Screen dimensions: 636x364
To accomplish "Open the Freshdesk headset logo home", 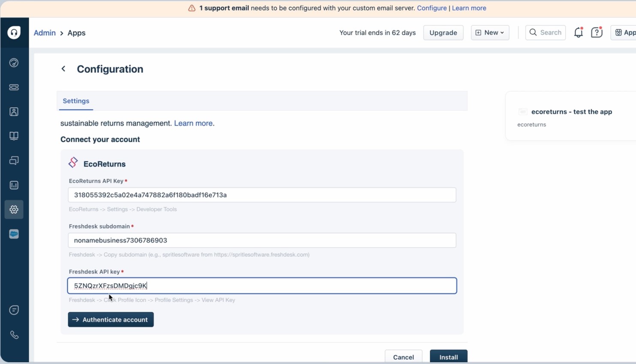I will [x=14, y=33].
